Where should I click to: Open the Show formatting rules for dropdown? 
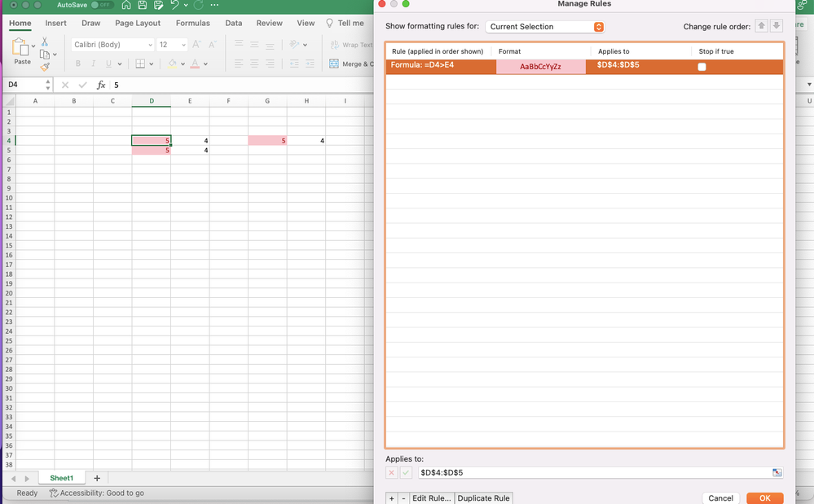coord(544,26)
